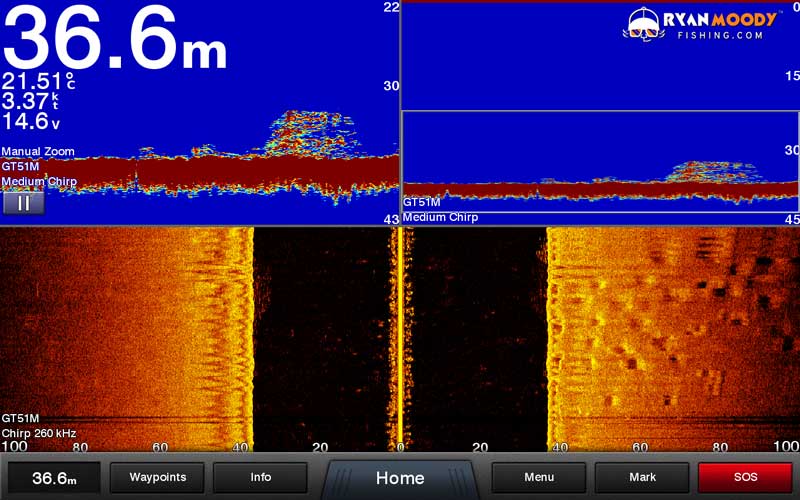
Task: Select the 3.37 kt speed value
Action: click(31, 101)
